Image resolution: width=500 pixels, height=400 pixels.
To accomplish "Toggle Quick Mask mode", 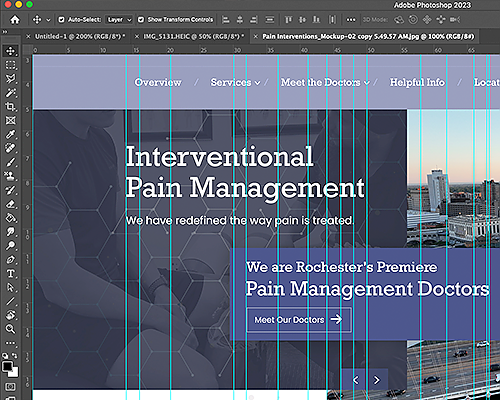I will [10, 387].
